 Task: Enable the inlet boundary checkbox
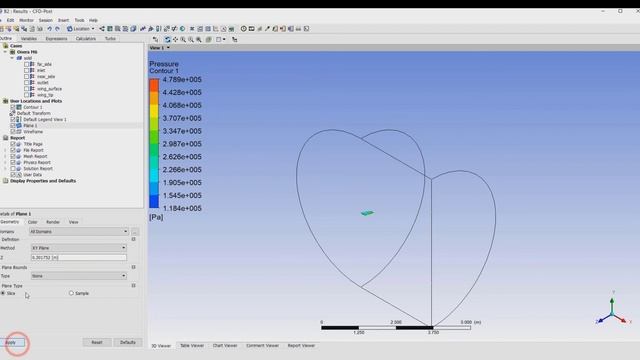click(x=27, y=70)
